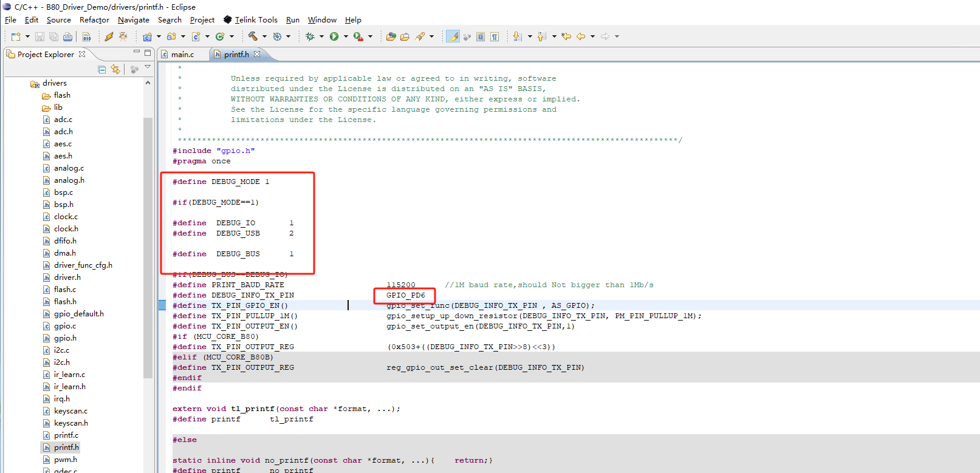Open the Refactor menu

94,20
